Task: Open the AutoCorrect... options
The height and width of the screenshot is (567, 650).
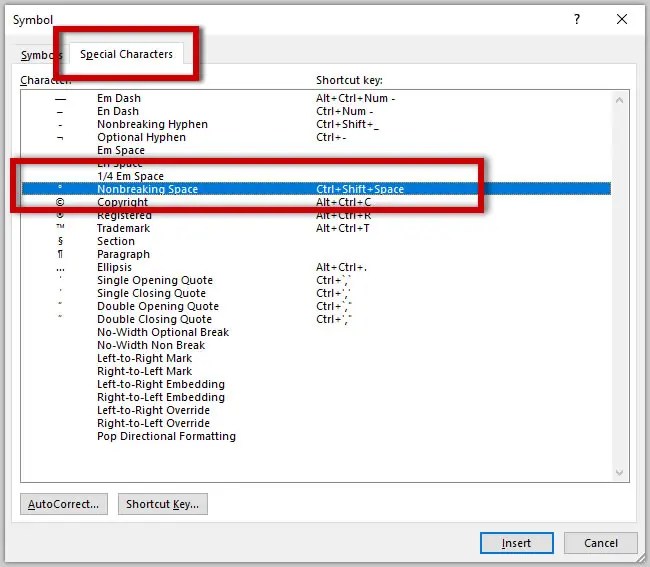Action: click(64, 504)
